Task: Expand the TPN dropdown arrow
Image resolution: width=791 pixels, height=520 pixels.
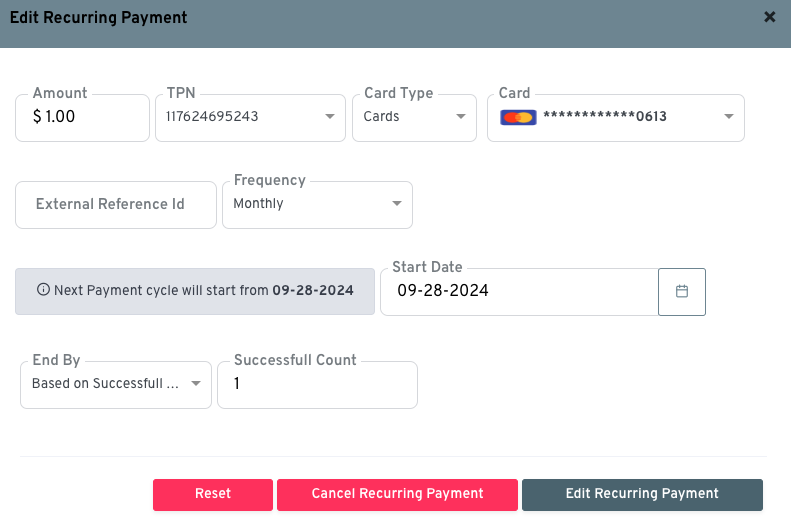Action: point(330,117)
